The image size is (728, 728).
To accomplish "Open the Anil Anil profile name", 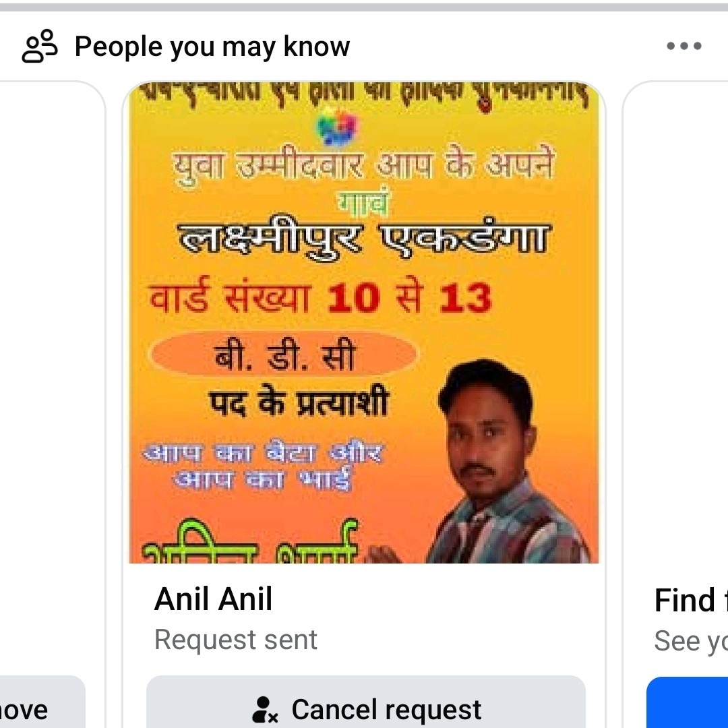I will coord(213,599).
